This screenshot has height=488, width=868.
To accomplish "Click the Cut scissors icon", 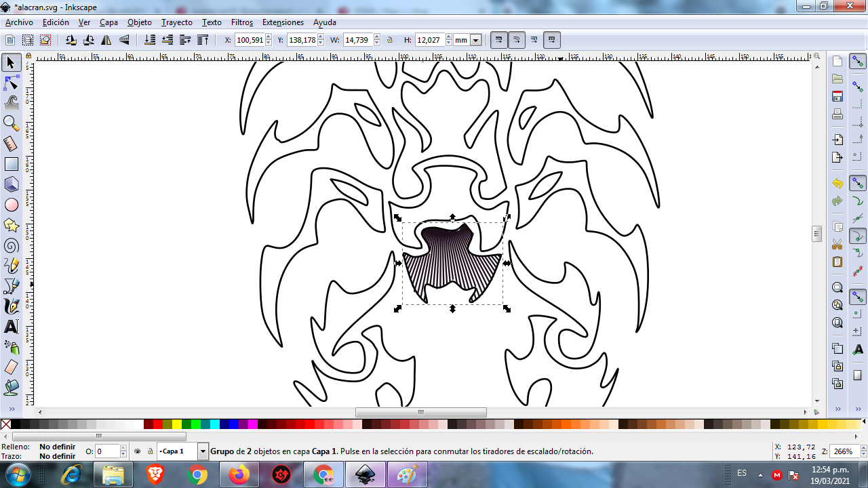I will coord(837,244).
